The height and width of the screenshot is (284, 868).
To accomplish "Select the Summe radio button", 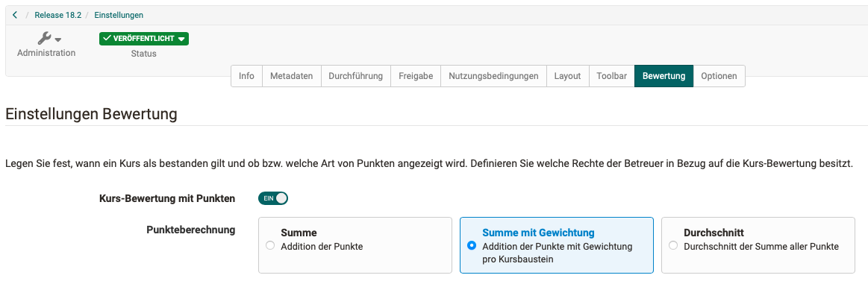I will (x=270, y=246).
